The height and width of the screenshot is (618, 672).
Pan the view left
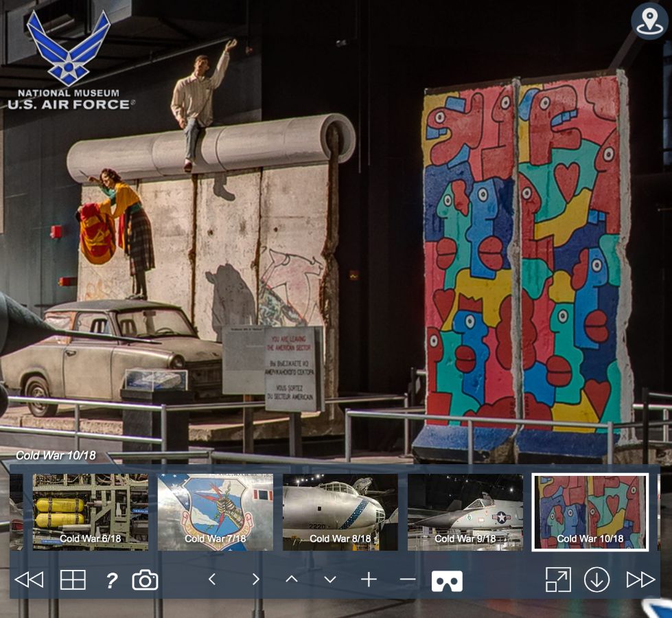click(x=211, y=580)
